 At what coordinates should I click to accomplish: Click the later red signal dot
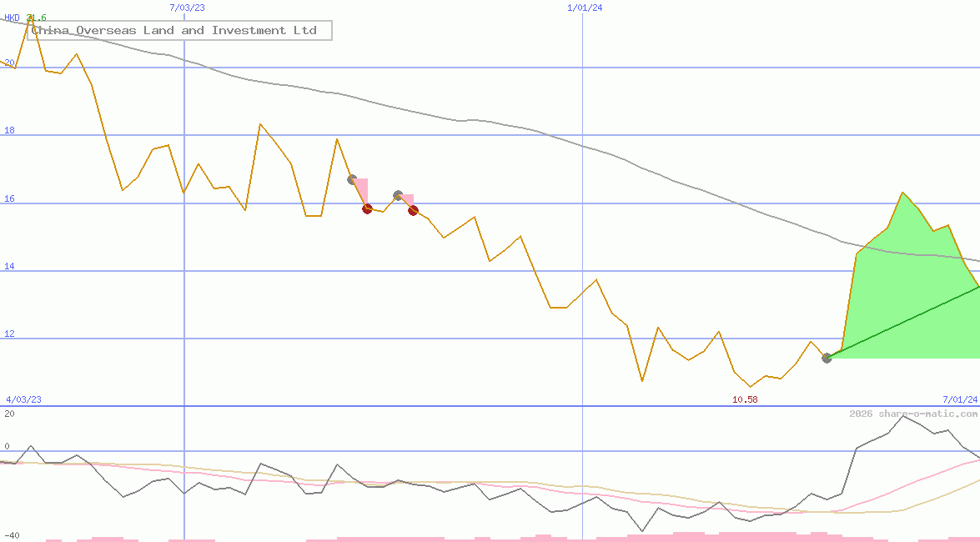[413, 210]
